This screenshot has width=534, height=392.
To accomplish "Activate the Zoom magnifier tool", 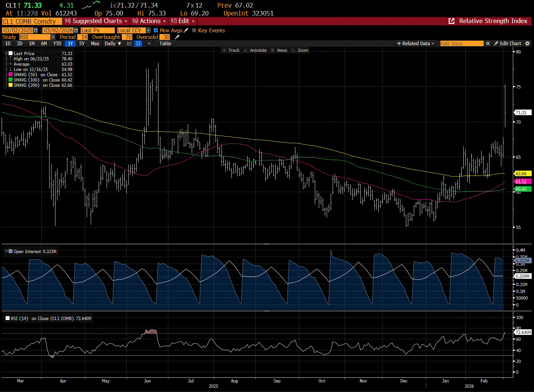I will click(x=300, y=50).
